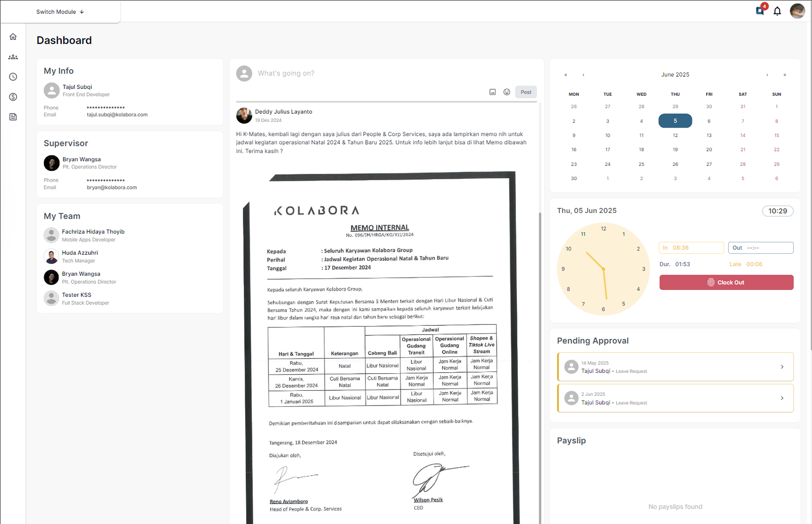Click Huda Azzuhri's name in My Team
This screenshot has width=812, height=524.
pos(80,253)
